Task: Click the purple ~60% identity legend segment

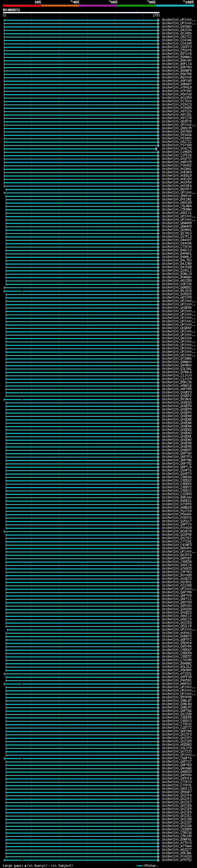Action: 99,6
